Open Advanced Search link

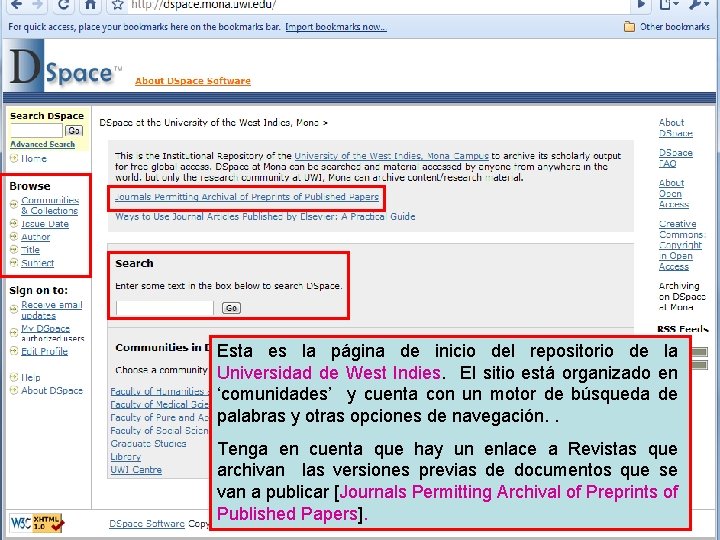[x=42, y=144]
